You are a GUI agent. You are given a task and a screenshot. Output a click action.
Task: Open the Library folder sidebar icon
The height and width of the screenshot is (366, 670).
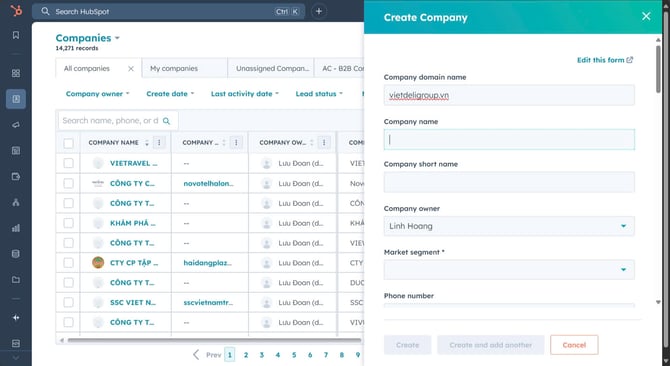pyautogui.click(x=16, y=280)
